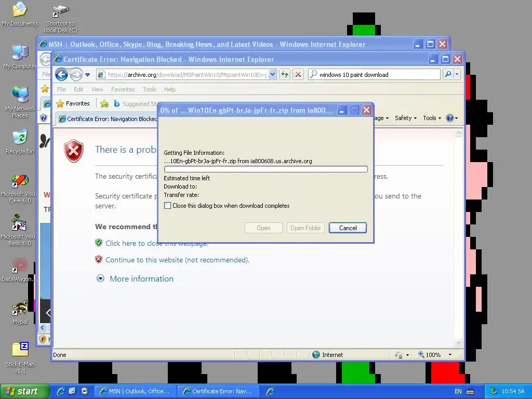The height and width of the screenshot is (399, 532).
Task: Open the Safety dropdown menu
Action: click(405, 118)
